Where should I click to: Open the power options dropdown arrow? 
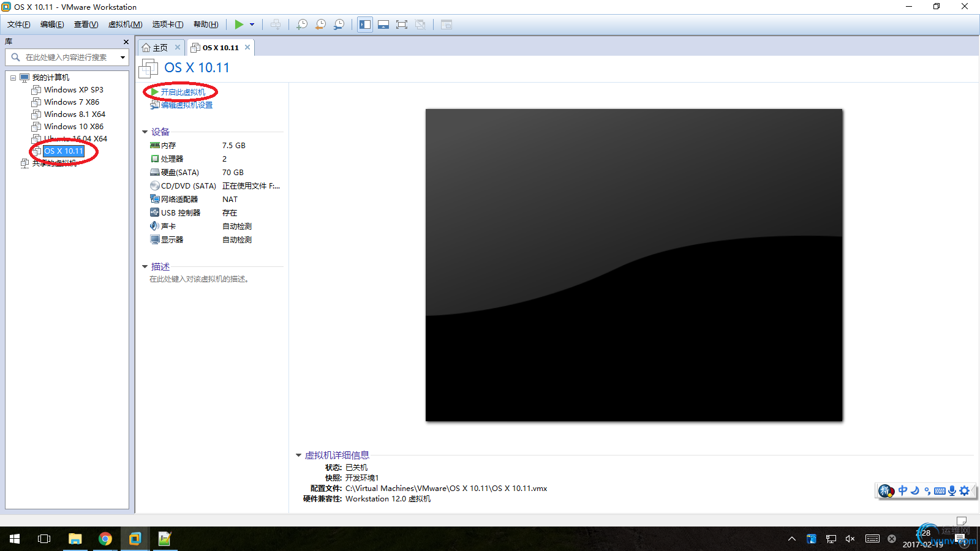[x=252, y=24]
